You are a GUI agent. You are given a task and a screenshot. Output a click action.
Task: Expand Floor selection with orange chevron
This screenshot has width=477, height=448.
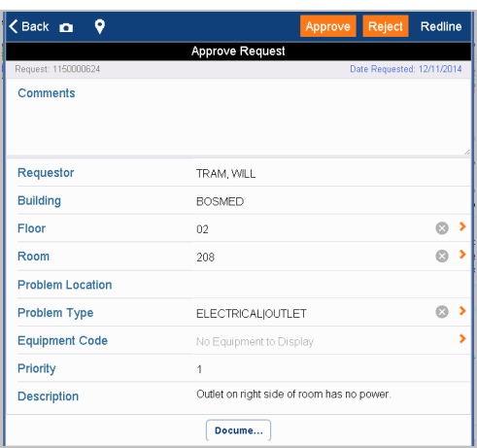[462, 226]
